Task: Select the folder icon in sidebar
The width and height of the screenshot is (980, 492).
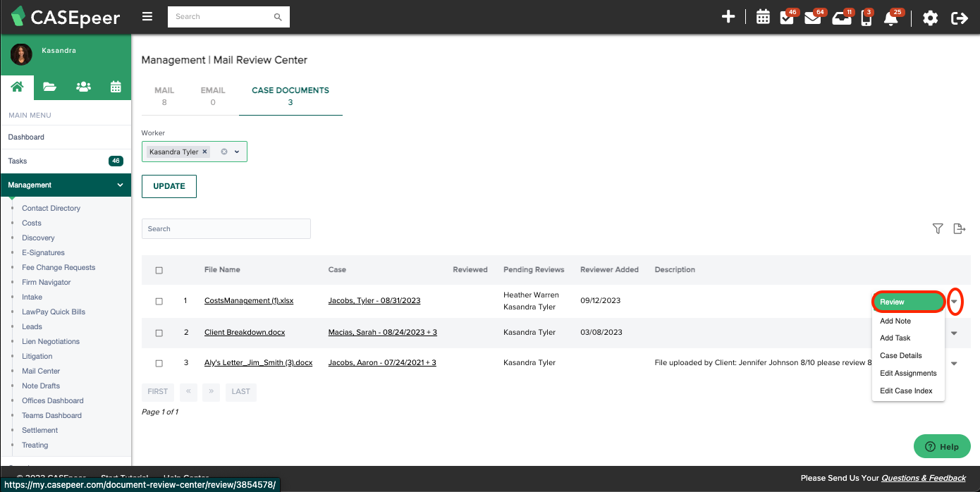Action: [x=49, y=87]
